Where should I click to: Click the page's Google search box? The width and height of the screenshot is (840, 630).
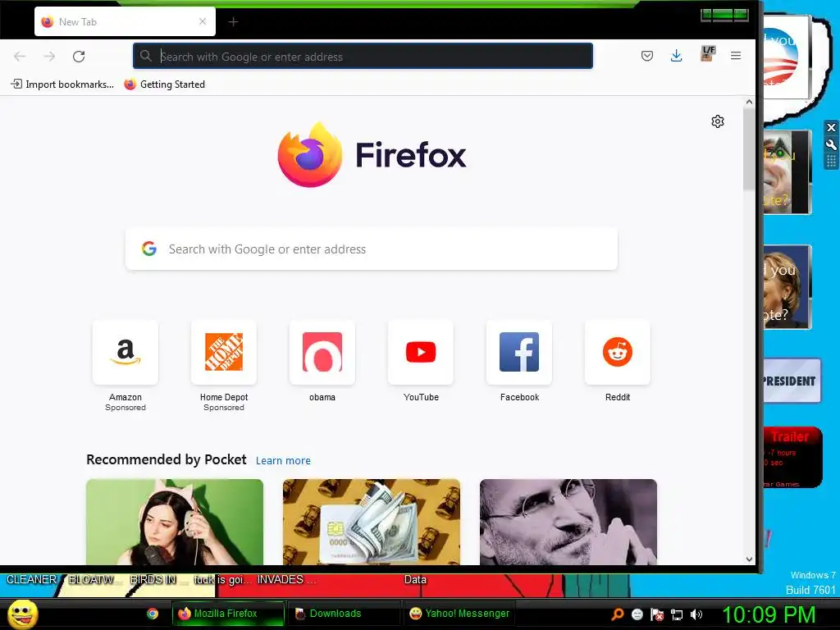[372, 249]
